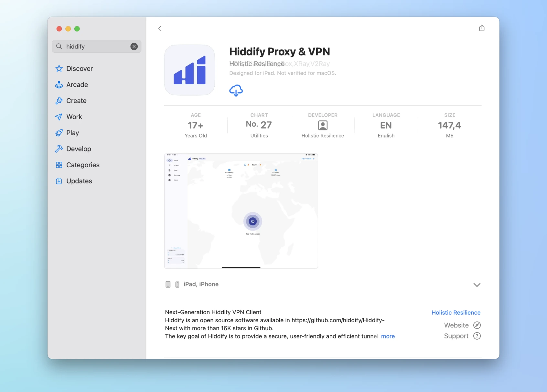Select Develop in the sidebar
The width and height of the screenshot is (547, 392).
point(79,149)
